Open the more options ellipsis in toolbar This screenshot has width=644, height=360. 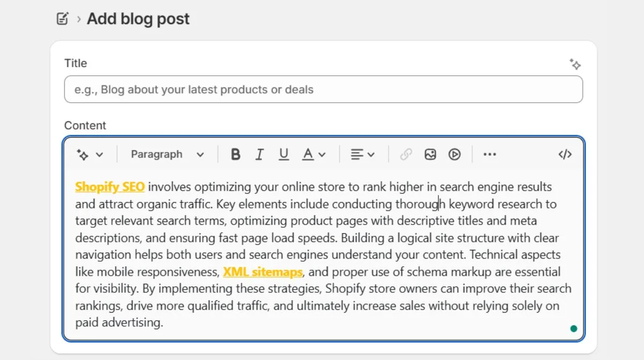click(489, 154)
